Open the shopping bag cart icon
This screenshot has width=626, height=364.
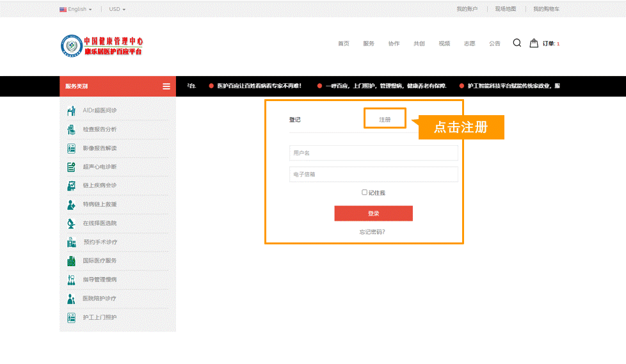coord(534,44)
